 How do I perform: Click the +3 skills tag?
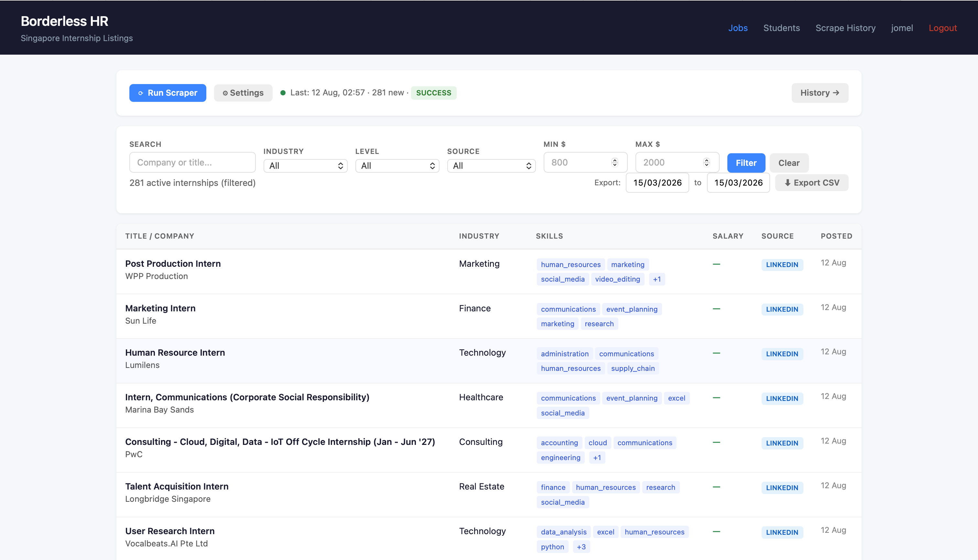[581, 547]
